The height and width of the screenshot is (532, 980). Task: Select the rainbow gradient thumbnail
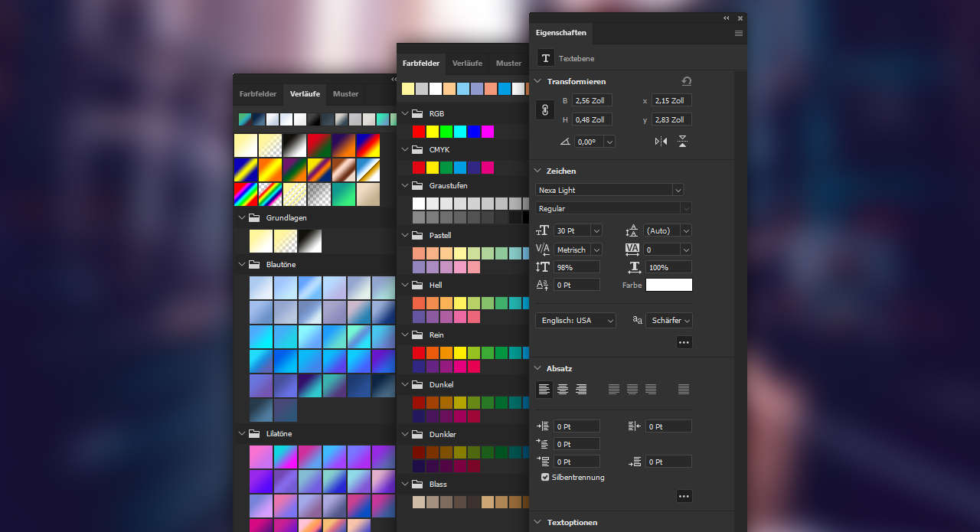[246, 194]
